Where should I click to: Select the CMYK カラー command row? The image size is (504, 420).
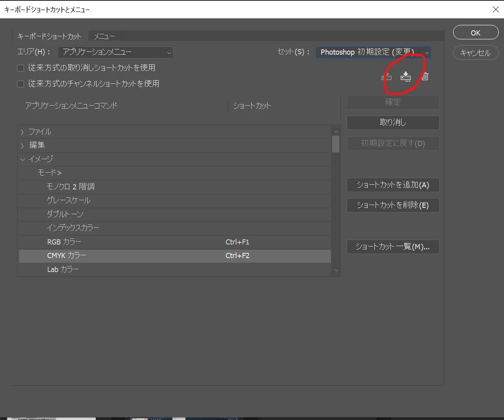click(x=174, y=256)
